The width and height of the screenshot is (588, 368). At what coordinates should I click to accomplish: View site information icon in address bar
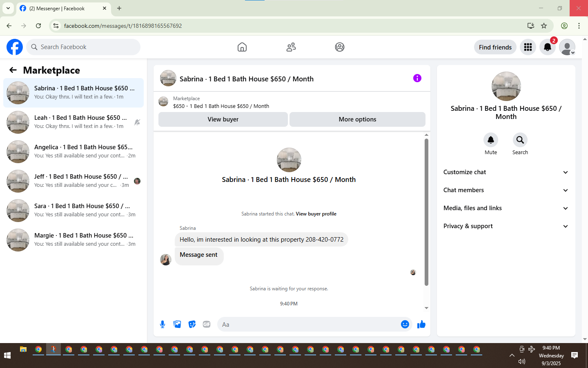(56, 26)
